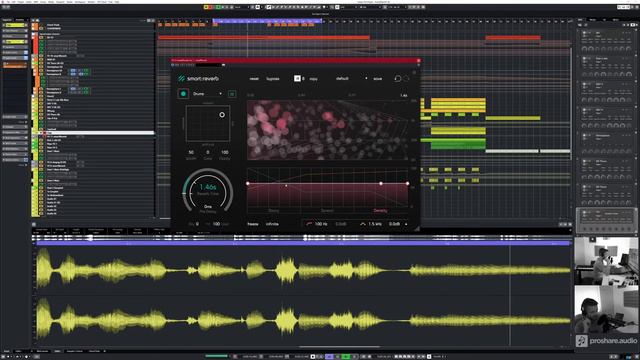Click the wet 100 value

pyautogui.click(x=216, y=224)
